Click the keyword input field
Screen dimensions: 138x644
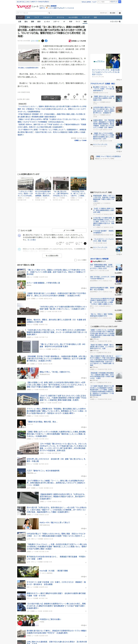pos(32,13)
